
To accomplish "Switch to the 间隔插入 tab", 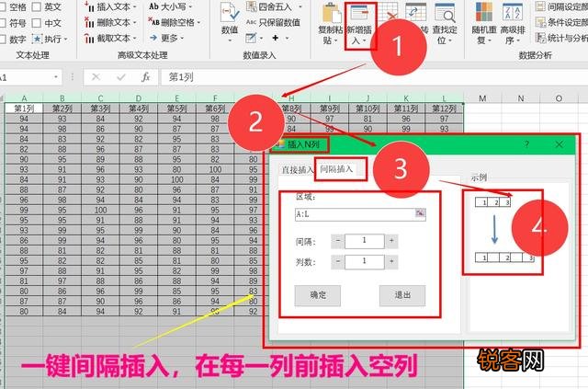I will [336, 169].
